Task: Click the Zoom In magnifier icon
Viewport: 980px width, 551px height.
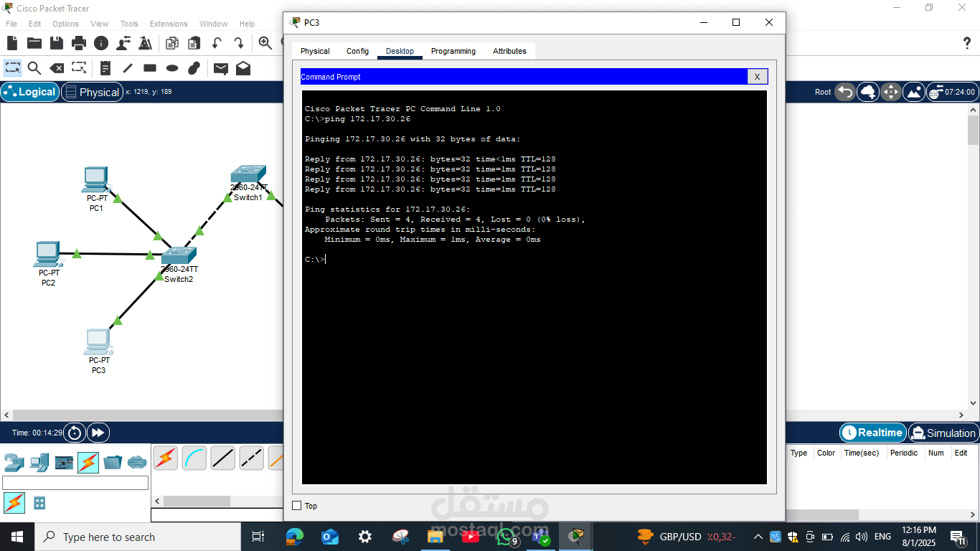Action: pyautogui.click(x=265, y=43)
